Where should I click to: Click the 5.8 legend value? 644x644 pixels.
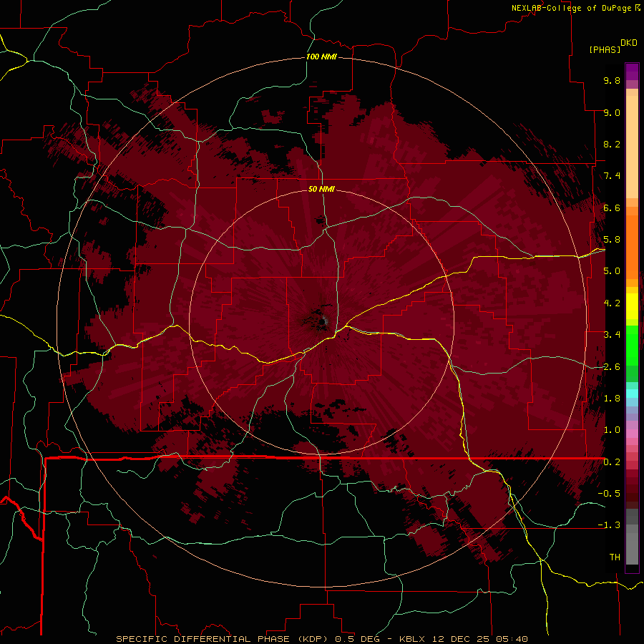click(612, 240)
